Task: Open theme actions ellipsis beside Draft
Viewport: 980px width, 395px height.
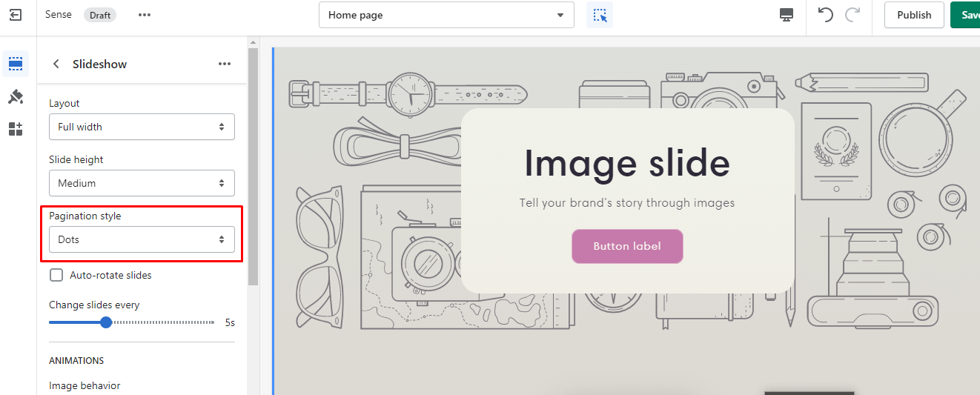Action: click(x=145, y=15)
